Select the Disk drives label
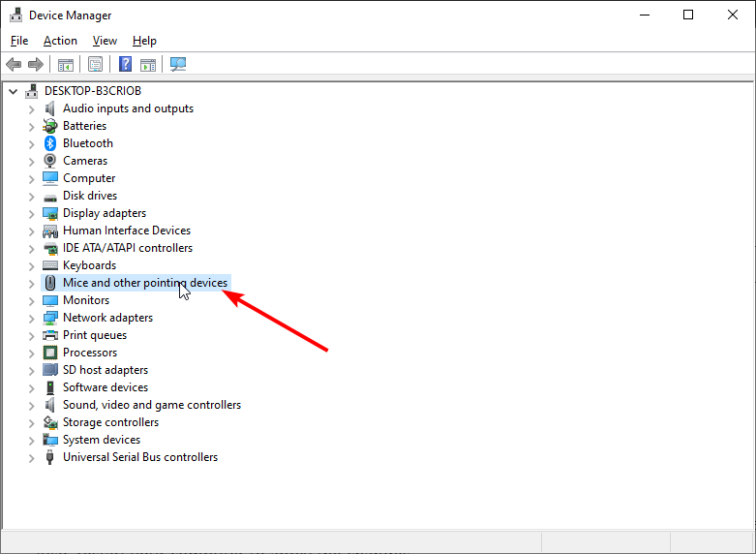Screen dimensions: 756x554 [x=90, y=196]
